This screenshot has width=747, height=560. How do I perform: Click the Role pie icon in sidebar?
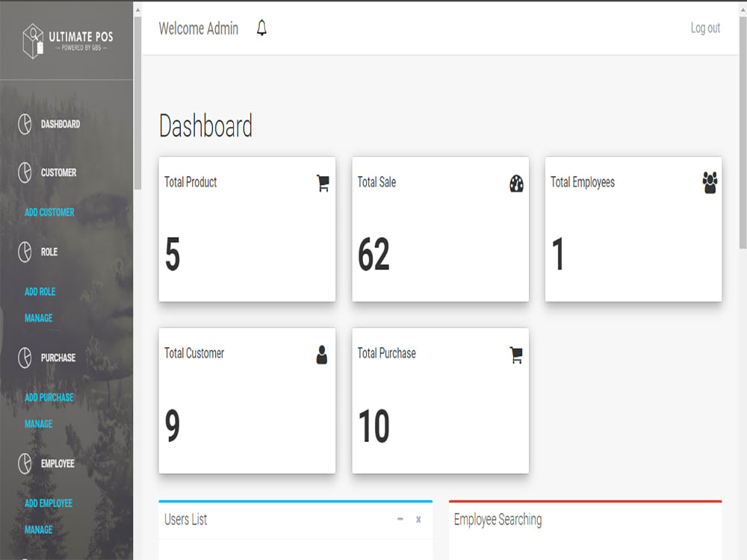point(25,252)
